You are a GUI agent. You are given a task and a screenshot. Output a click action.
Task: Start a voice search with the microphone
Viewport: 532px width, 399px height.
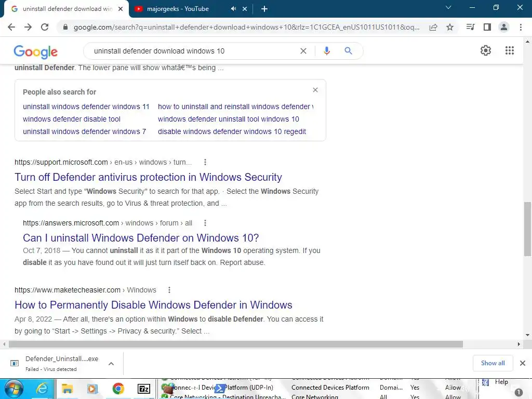tap(326, 51)
